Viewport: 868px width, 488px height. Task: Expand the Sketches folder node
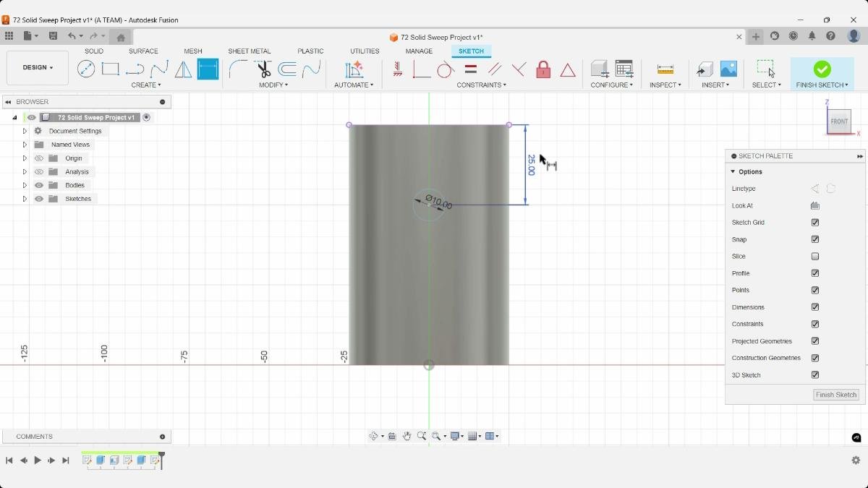tap(25, 199)
